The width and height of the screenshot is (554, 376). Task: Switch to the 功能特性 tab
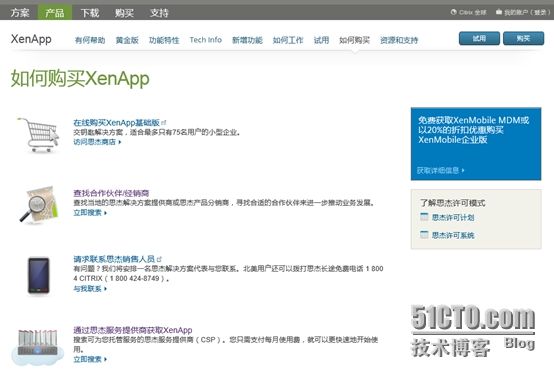(x=164, y=40)
